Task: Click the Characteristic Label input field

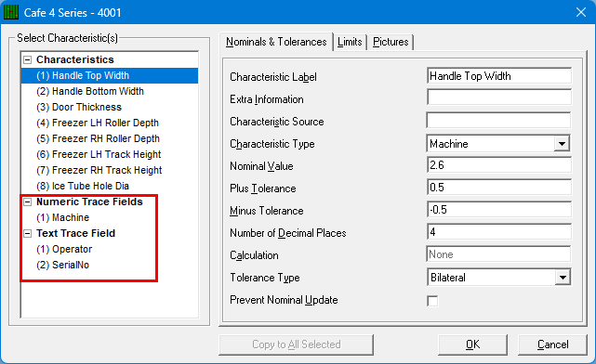Action: click(498, 76)
